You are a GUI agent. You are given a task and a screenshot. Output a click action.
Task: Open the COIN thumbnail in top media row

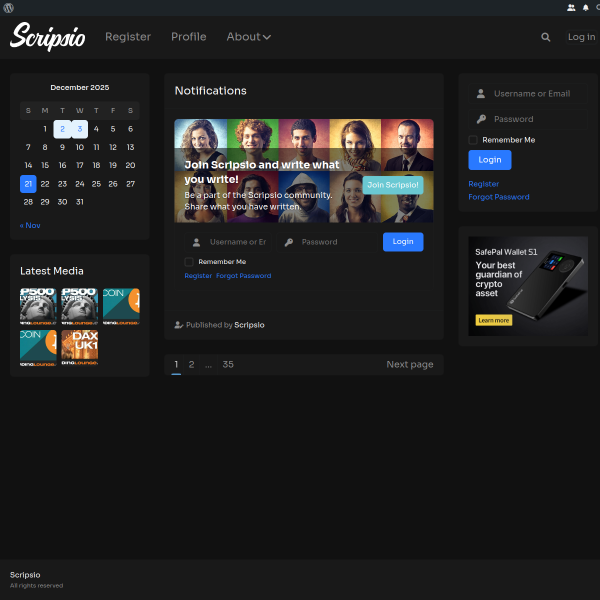point(121,307)
